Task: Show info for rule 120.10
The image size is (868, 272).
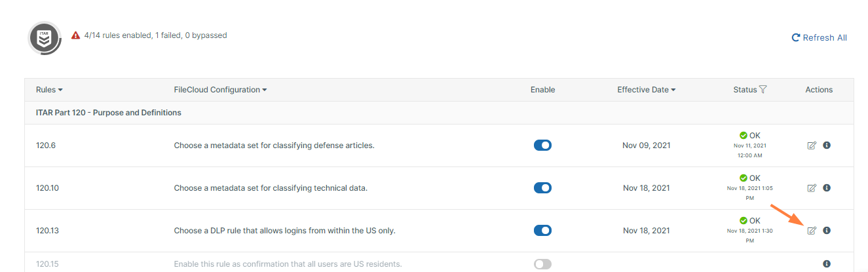Action: [827, 188]
